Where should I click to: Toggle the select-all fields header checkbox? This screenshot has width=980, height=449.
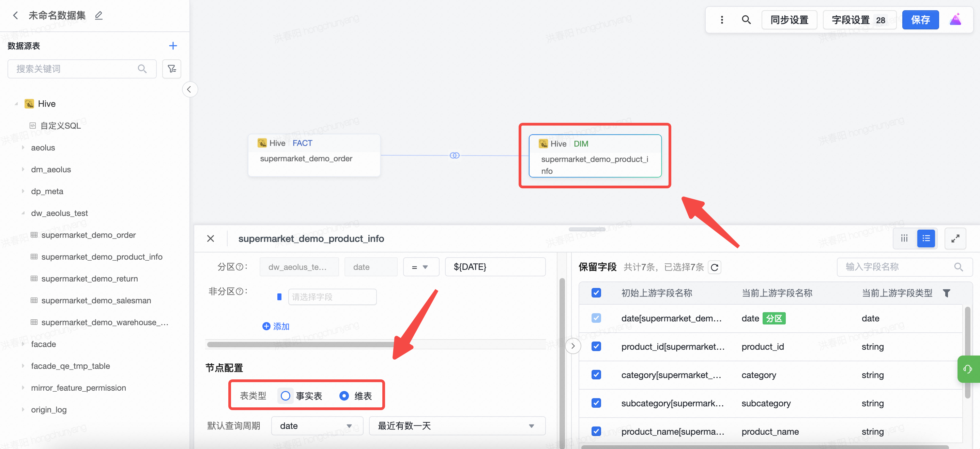pyautogui.click(x=596, y=293)
